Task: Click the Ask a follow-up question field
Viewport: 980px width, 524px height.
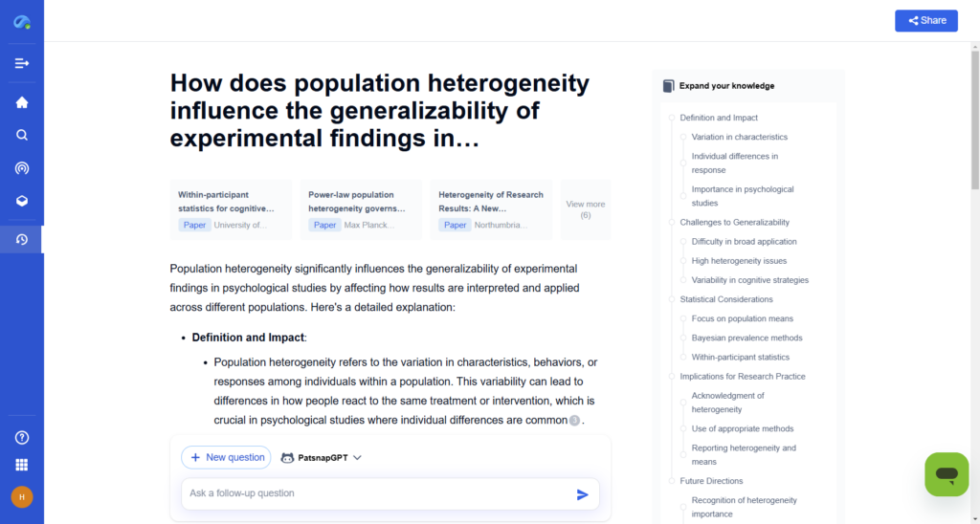Action: click(378, 493)
